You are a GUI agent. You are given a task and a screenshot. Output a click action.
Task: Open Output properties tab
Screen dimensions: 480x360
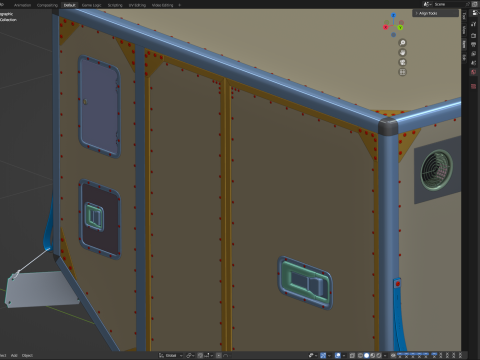[x=474, y=44]
